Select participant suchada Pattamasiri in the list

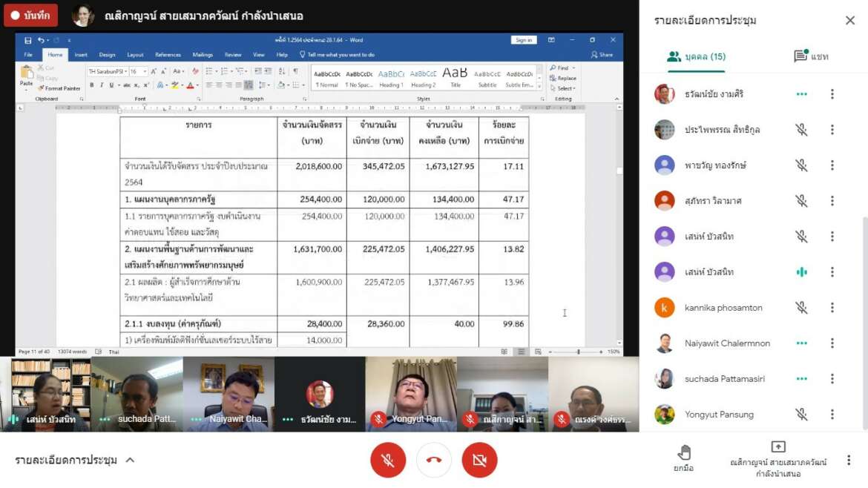click(724, 379)
